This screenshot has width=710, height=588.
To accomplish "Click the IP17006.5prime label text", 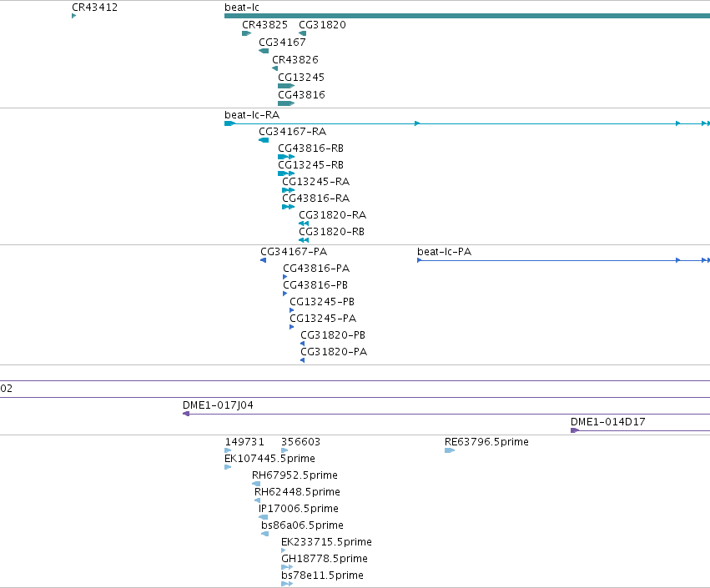I will (299, 509).
